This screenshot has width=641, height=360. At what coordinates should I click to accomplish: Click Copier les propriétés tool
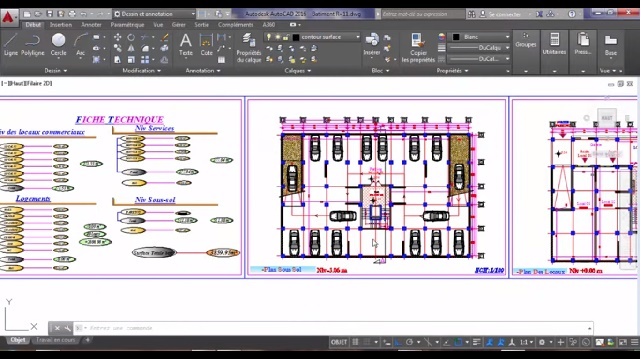coord(418,48)
